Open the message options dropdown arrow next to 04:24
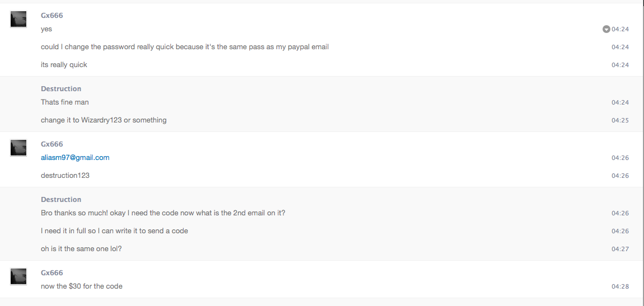 point(606,29)
